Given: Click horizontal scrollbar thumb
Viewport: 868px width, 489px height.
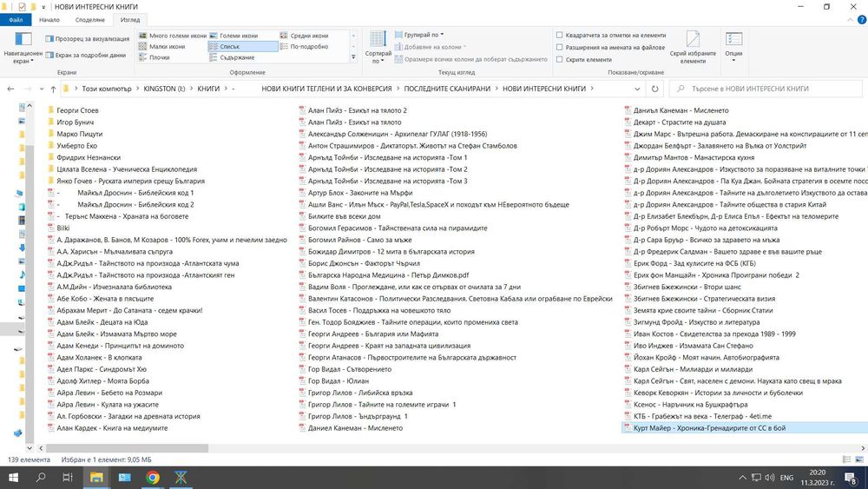Looking at the screenshot, I should 127,448.
